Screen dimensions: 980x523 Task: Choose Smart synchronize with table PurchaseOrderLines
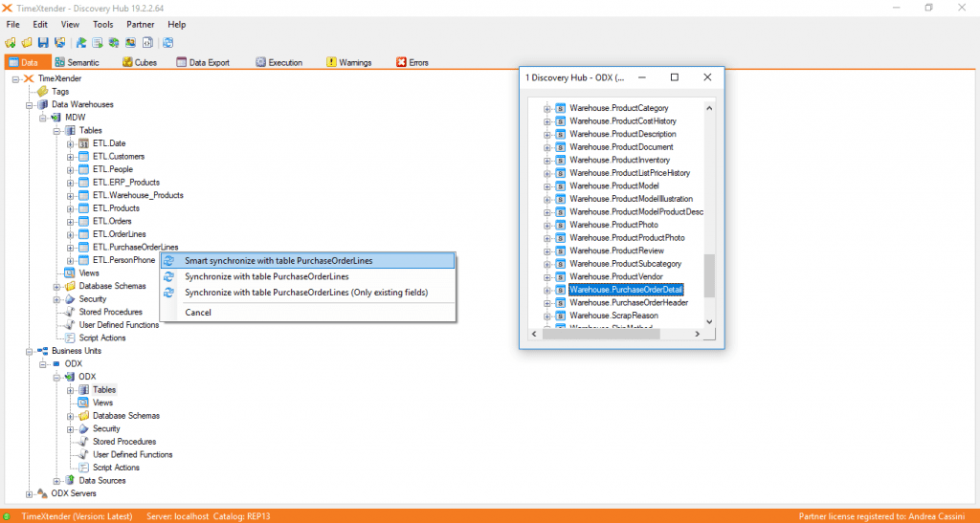(307, 261)
